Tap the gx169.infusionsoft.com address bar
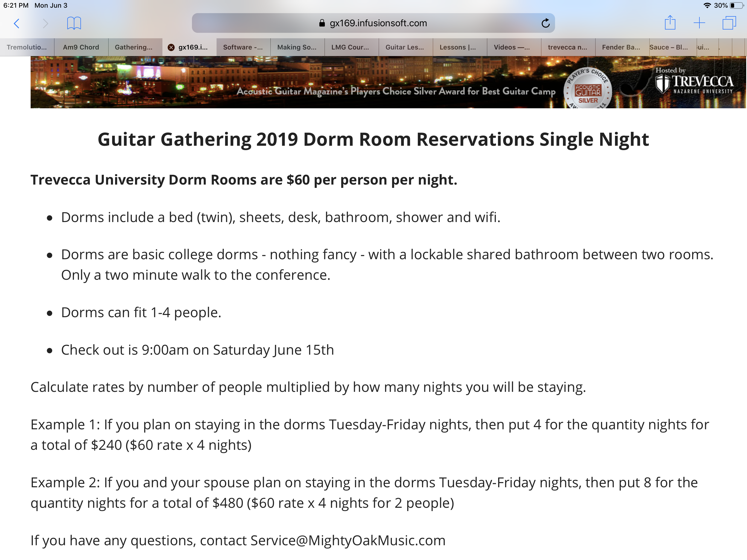This screenshot has height=560, width=747. tap(373, 23)
